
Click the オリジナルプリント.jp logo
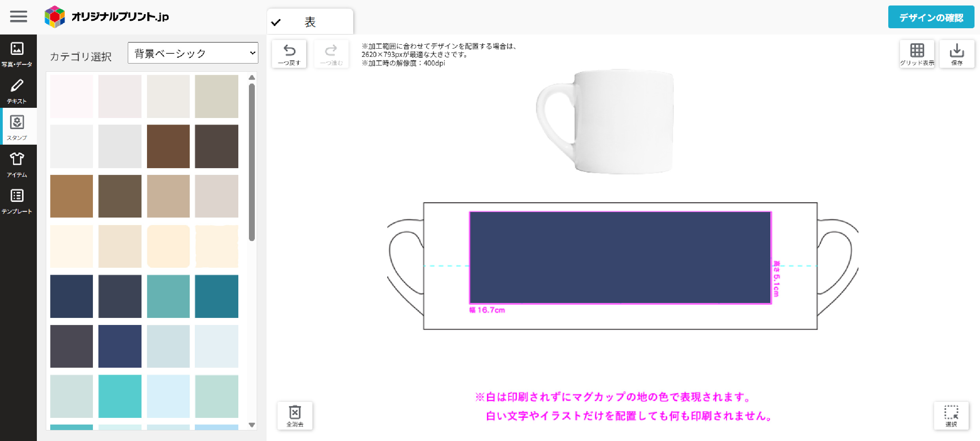(107, 16)
